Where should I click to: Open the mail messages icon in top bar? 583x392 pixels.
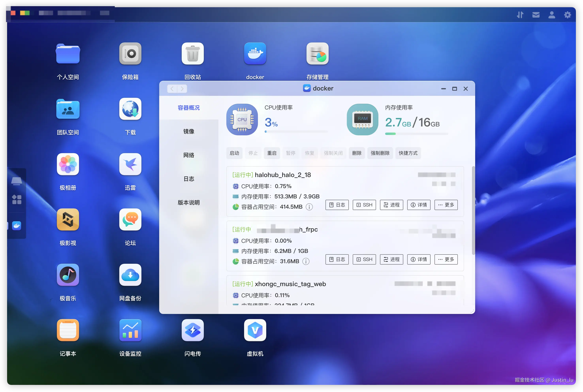(x=536, y=15)
